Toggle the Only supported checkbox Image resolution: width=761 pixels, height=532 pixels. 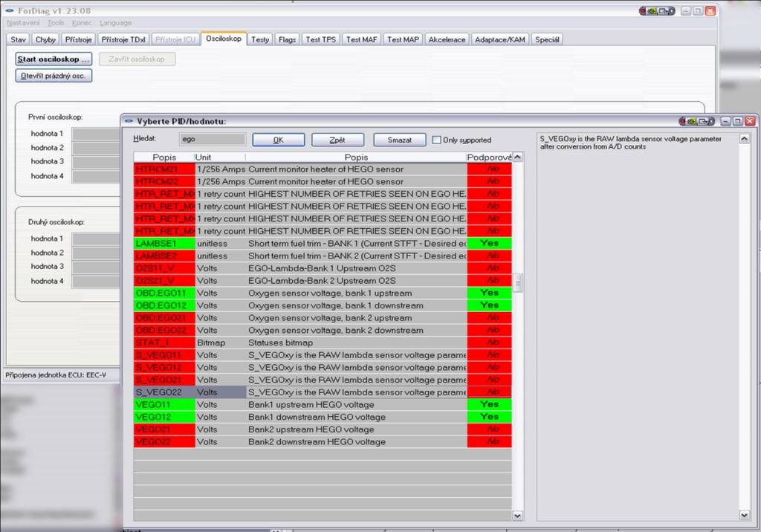(436, 140)
